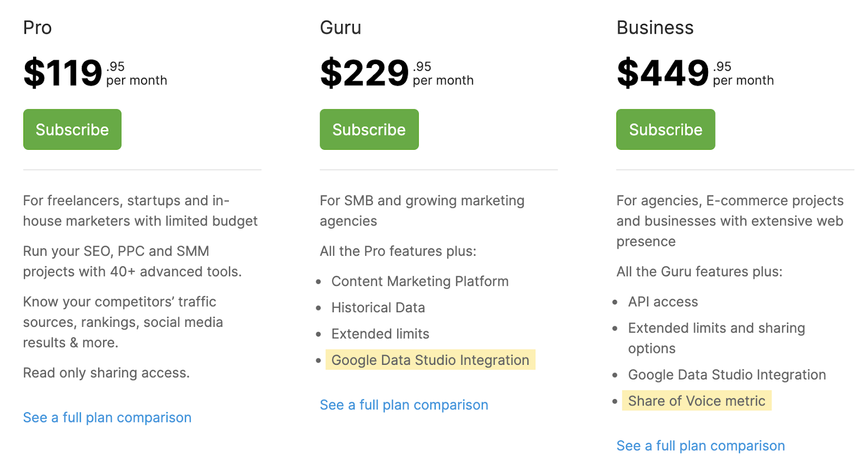
Task: Click highlighted Google Data Studio Integration in Guru
Action: coord(430,360)
